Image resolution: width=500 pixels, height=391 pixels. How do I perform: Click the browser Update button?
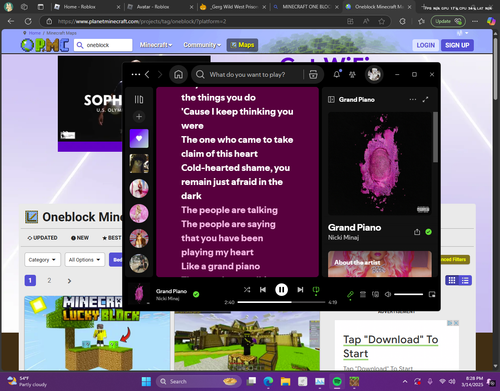448,21
